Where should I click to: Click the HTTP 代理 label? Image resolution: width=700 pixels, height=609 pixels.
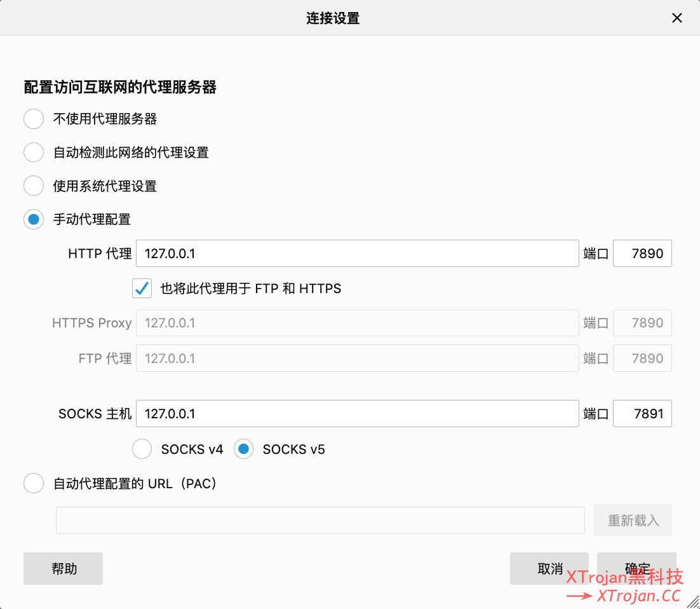(x=100, y=254)
